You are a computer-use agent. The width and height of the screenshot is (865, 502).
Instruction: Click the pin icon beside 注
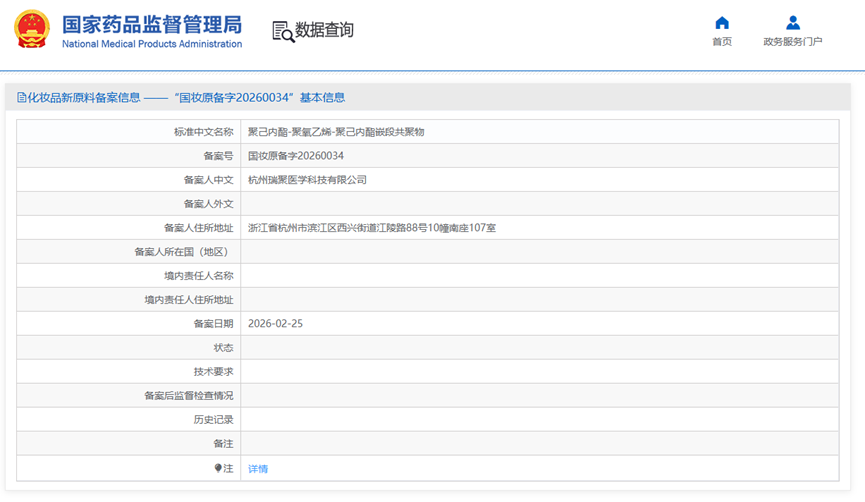pyautogui.click(x=218, y=468)
